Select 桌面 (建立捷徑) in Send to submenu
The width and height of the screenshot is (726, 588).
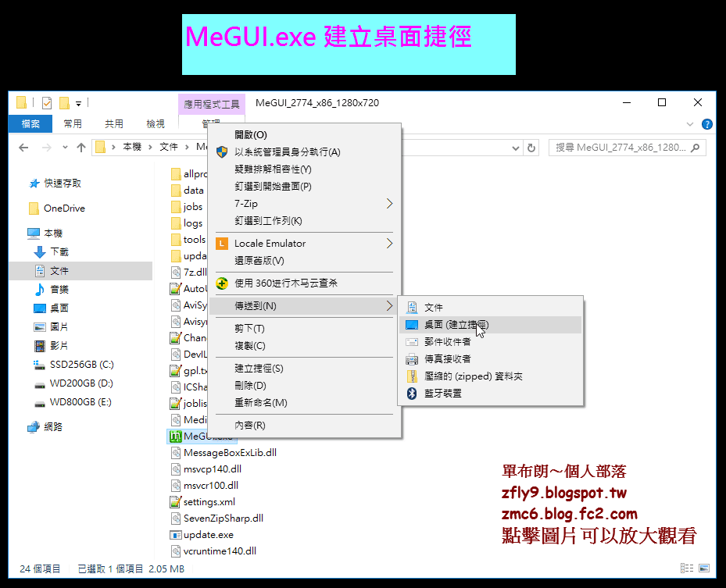coord(490,325)
